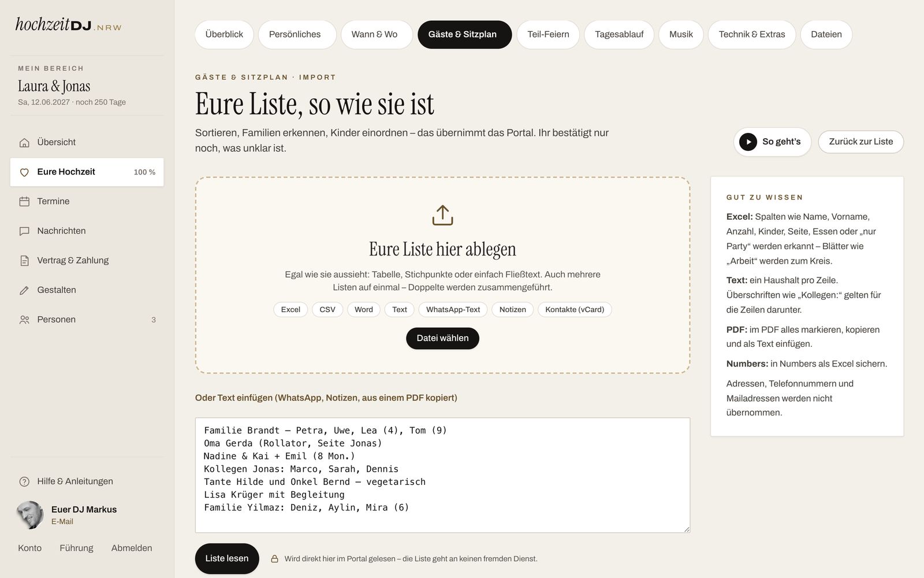Click the Abmelden link
This screenshot has height=578, width=924.
(x=132, y=548)
